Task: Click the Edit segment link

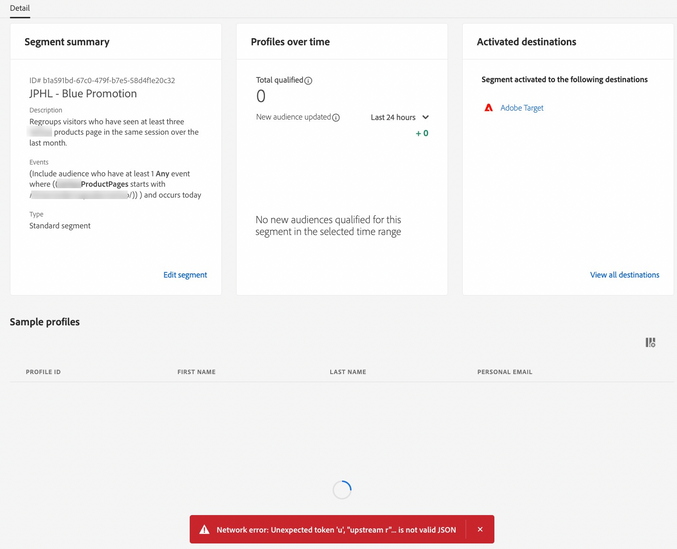Action: pyautogui.click(x=185, y=275)
